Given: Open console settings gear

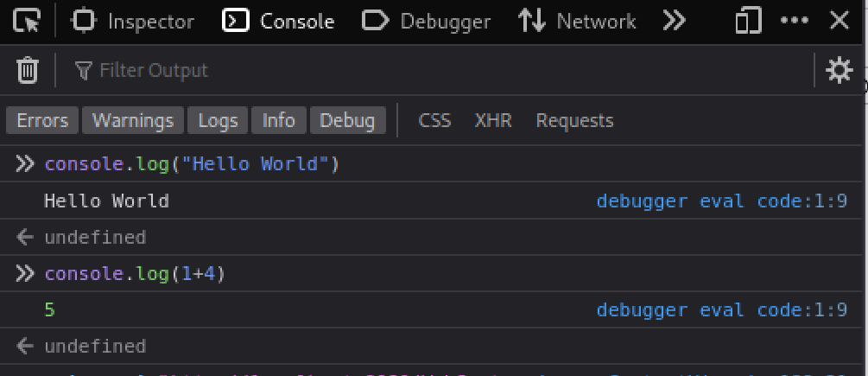Looking at the screenshot, I should (839, 70).
